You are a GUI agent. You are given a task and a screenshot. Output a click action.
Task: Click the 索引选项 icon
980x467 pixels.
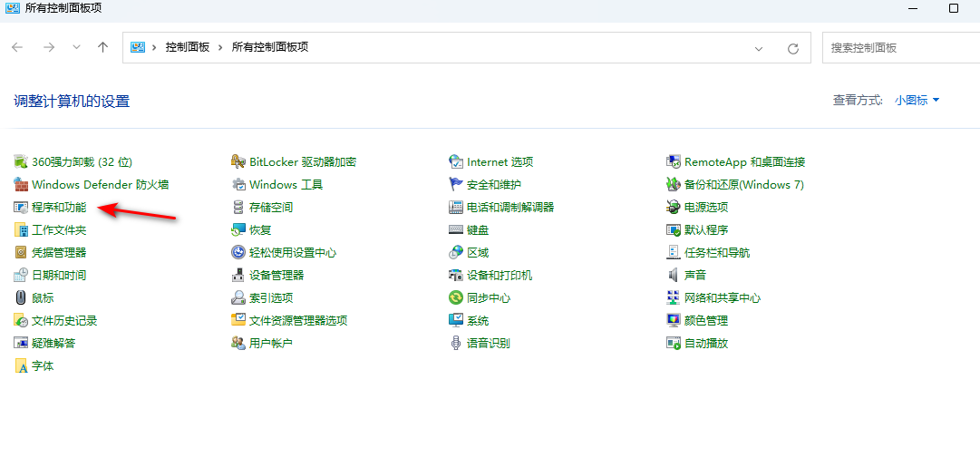[x=238, y=297]
